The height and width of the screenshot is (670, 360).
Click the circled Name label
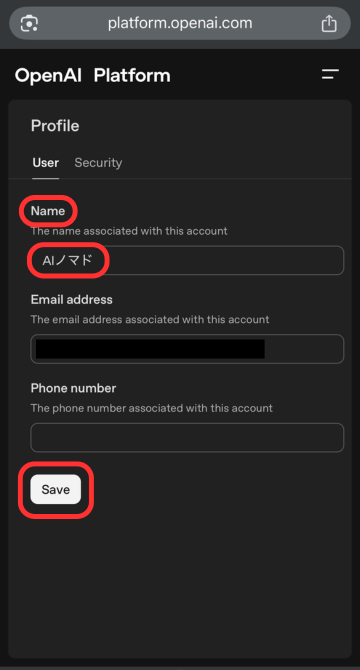click(48, 211)
